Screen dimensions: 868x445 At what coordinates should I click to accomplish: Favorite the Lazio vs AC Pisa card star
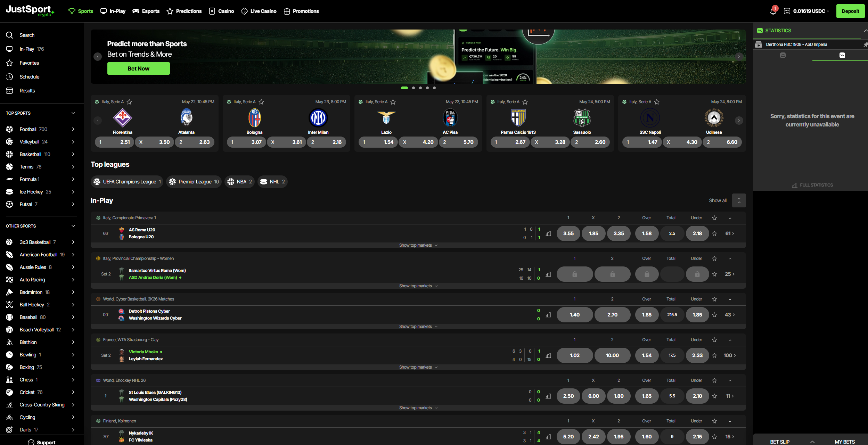(x=393, y=102)
